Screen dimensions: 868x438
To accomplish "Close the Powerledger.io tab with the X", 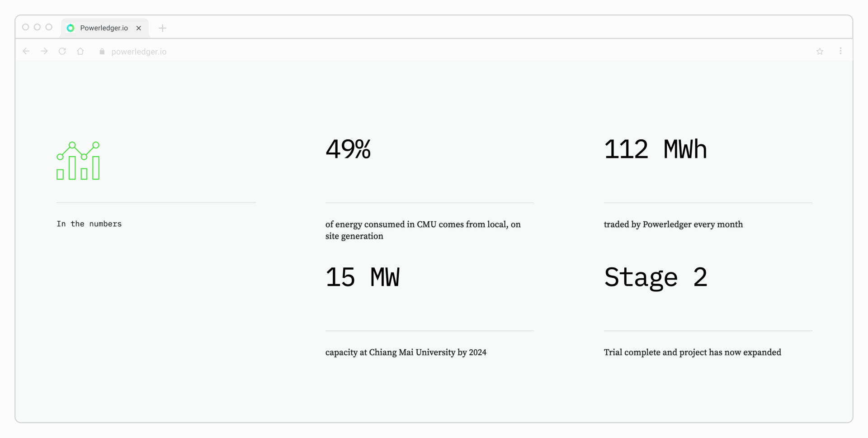I will pyautogui.click(x=138, y=28).
